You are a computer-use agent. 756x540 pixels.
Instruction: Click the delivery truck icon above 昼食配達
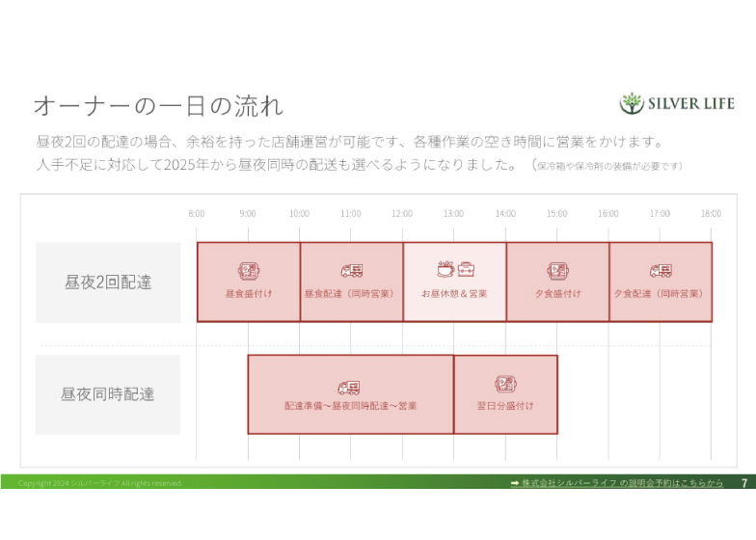[351, 271]
